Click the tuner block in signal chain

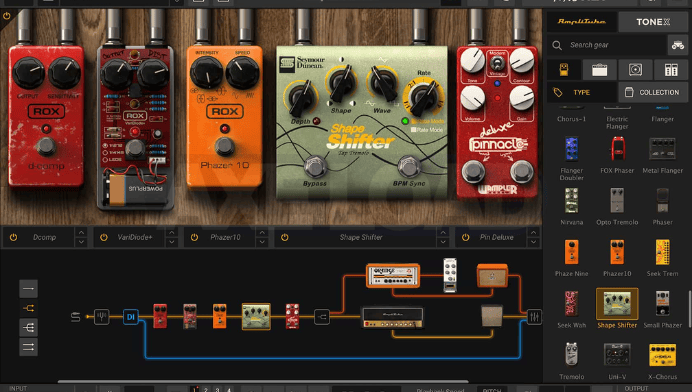click(x=102, y=317)
